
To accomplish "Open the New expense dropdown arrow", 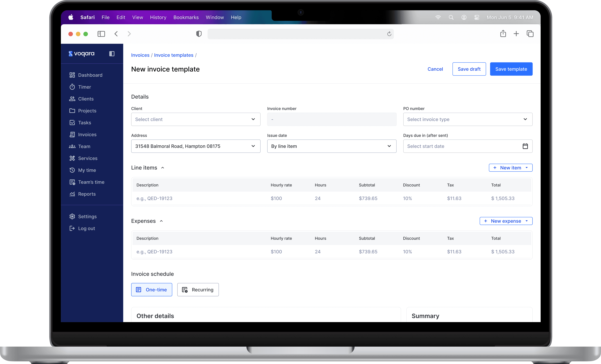I will 527,221.
